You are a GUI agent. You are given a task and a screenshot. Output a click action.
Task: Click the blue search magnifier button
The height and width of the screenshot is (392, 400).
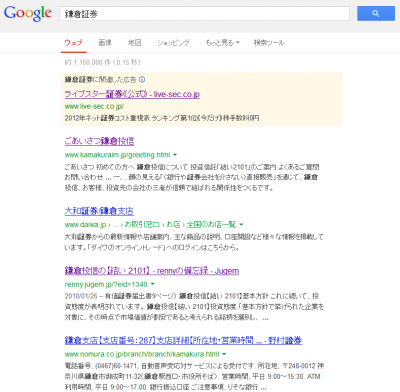coord(376,14)
